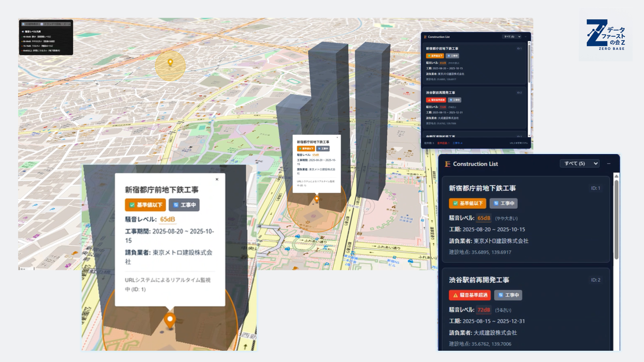Click the 工事中 badge in the small map popup

(x=323, y=149)
